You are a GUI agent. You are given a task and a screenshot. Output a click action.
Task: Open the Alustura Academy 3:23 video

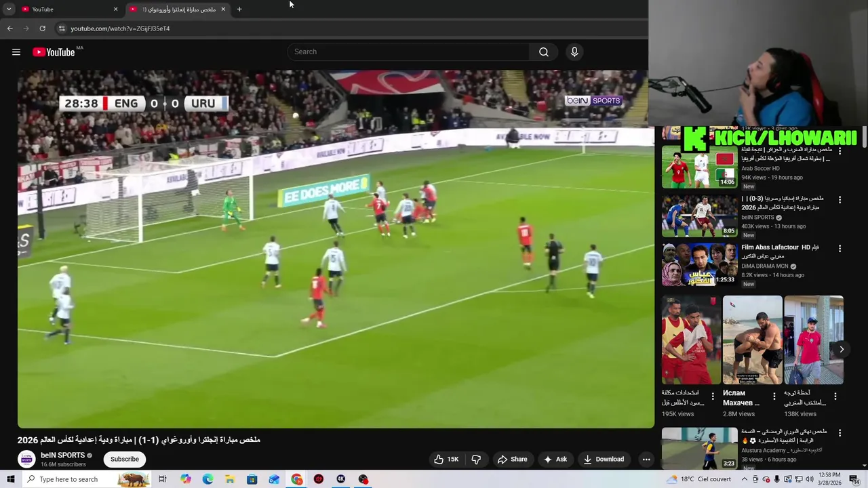699,448
